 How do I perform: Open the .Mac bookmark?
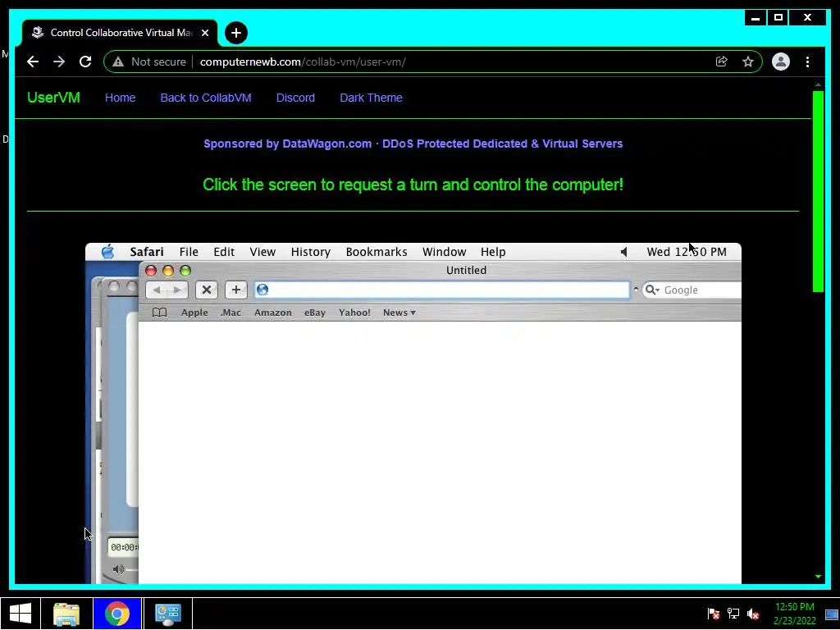click(x=231, y=313)
